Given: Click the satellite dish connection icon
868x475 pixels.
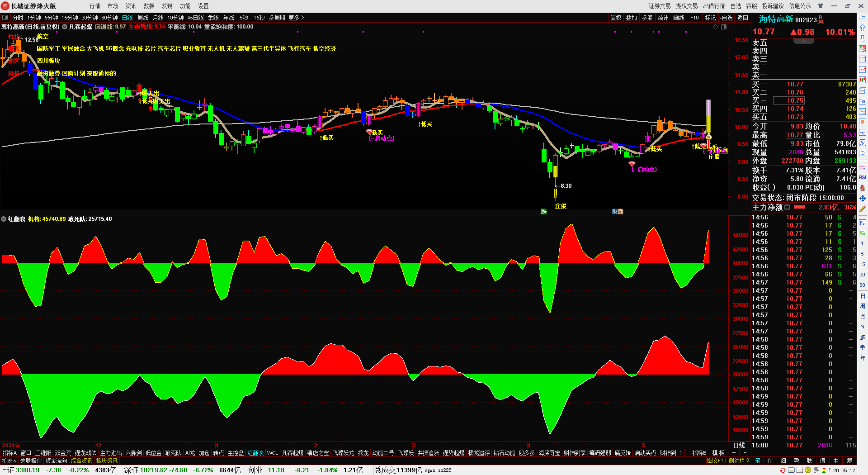Looking at the screenshot, I should click(x=816, y=470).
